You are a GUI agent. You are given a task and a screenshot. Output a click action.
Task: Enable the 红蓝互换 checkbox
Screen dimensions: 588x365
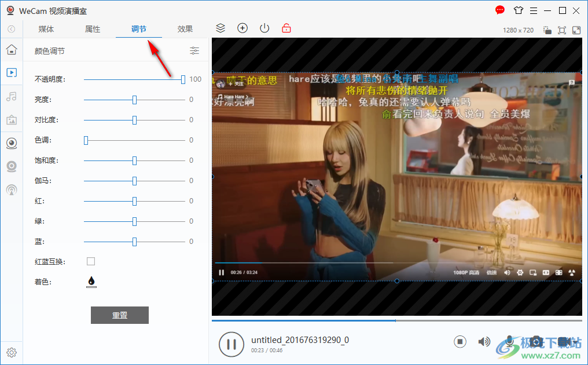(91, 261)
